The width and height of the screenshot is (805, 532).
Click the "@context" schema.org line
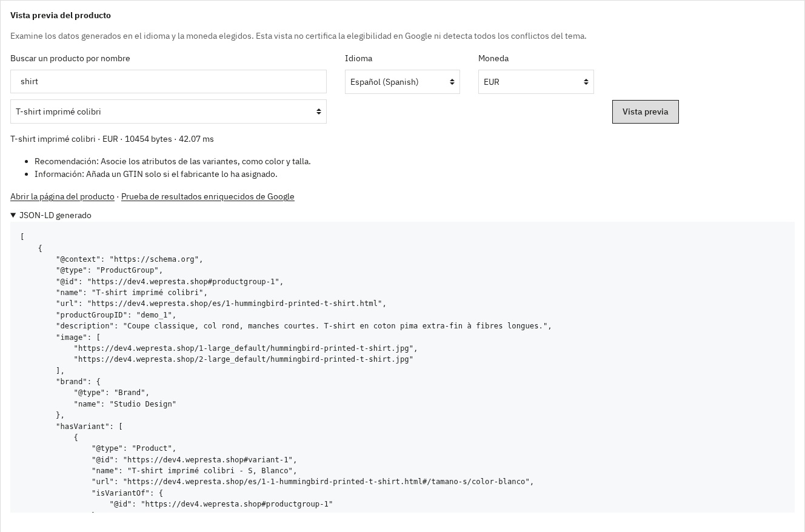(x=130, y=259)
